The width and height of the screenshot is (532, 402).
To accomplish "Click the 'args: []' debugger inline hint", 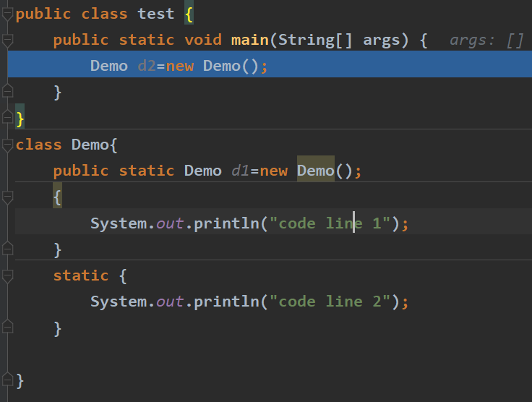I will click(486, 40).
